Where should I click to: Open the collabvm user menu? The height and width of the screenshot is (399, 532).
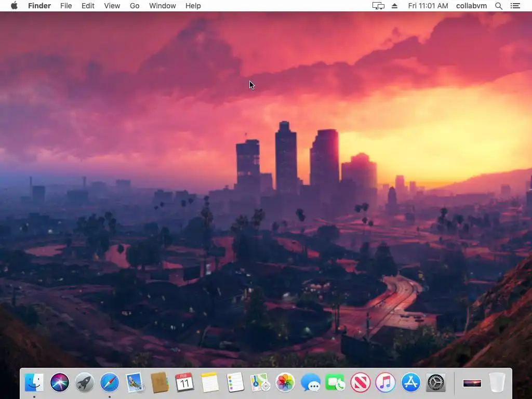471,6
